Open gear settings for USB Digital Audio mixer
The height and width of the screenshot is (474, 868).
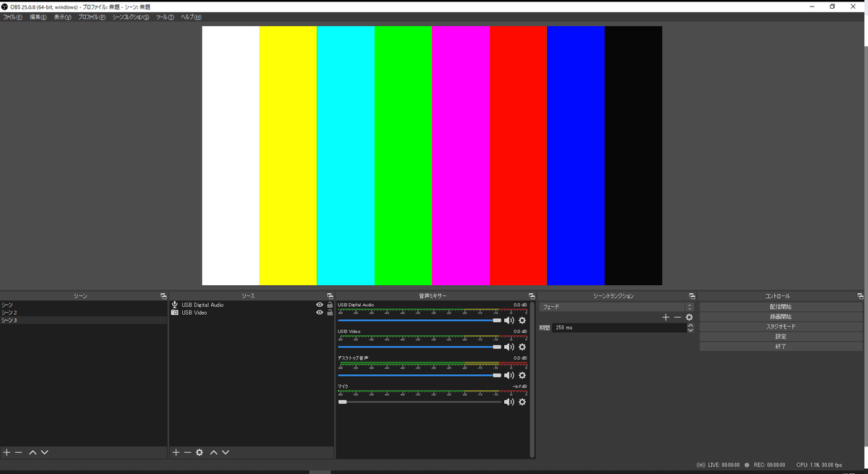[522, 321]
